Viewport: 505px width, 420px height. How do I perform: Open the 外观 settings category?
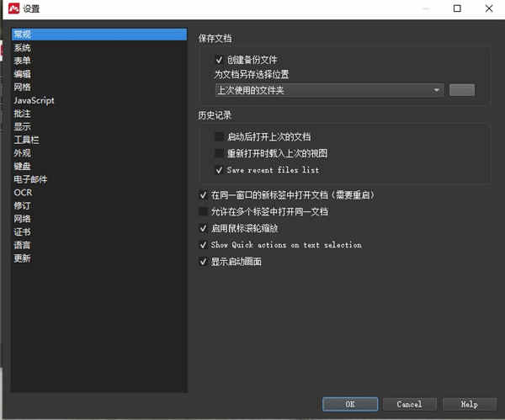coord(99,153)
